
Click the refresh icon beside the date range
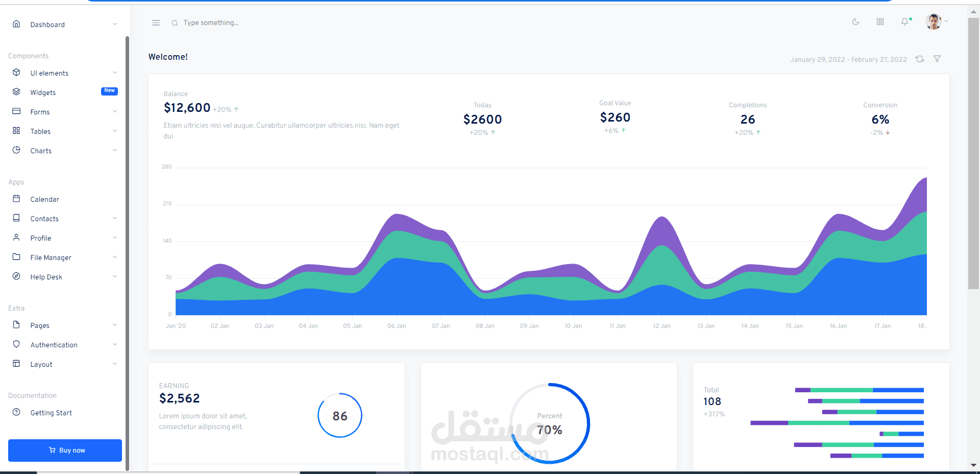(920, 59)
